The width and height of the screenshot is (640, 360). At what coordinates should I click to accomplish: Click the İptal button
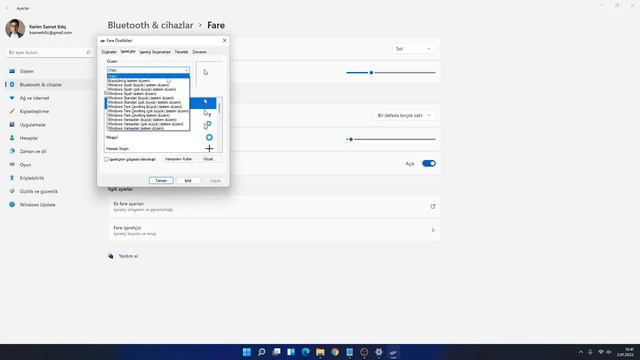(188, 180)
